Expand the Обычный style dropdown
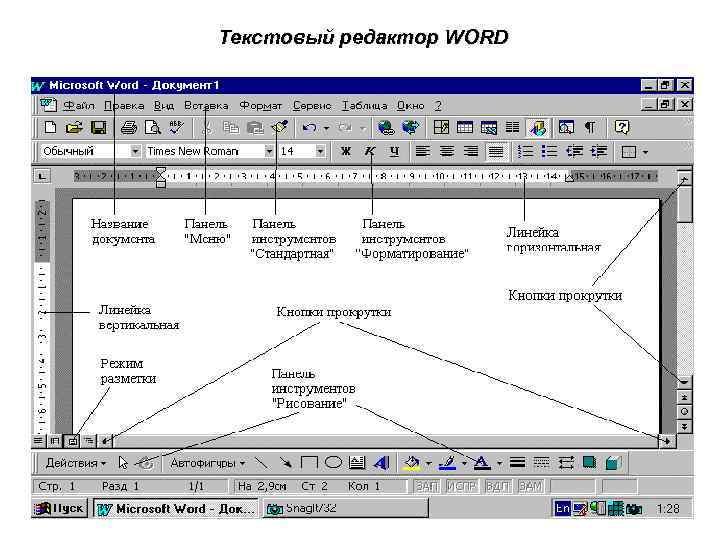 pos(135,151)
